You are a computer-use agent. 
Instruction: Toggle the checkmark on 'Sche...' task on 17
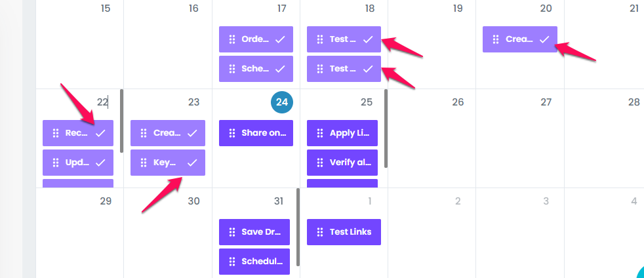(280, 69)
